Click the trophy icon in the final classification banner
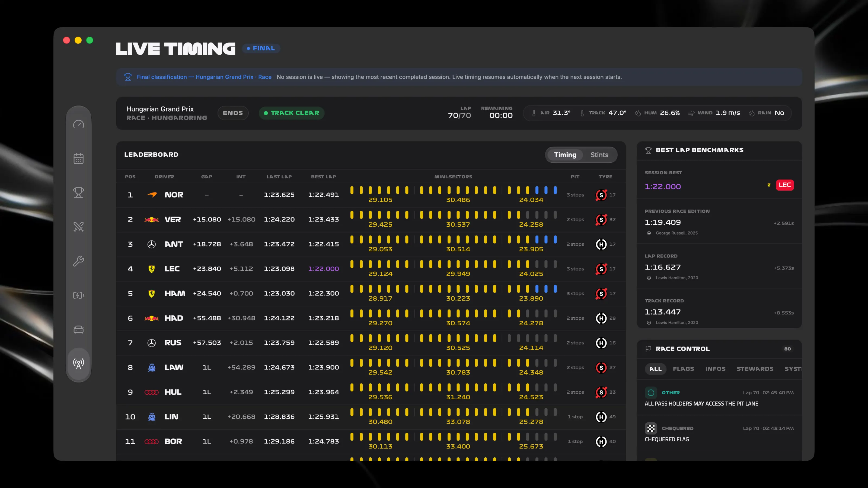Screen dimensions: 868x488 [128, 77]
